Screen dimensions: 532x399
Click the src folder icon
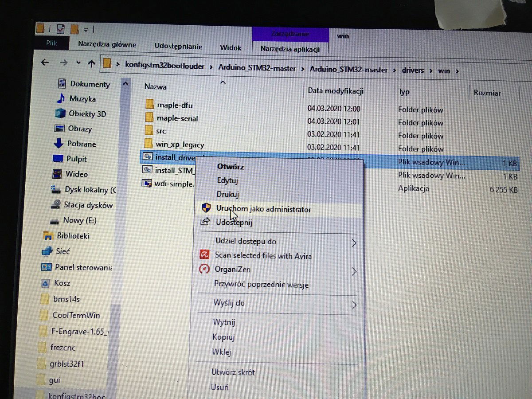pyautogui.click(x=149, y=131)
